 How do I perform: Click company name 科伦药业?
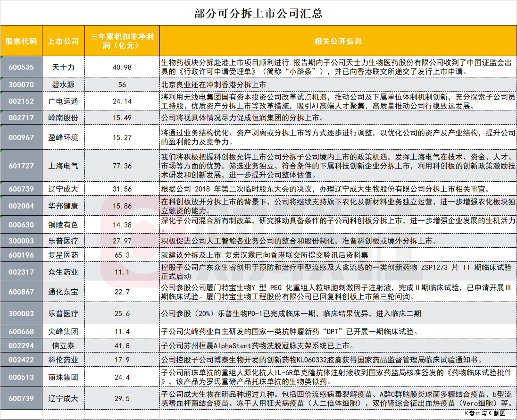tap(63, 360)
